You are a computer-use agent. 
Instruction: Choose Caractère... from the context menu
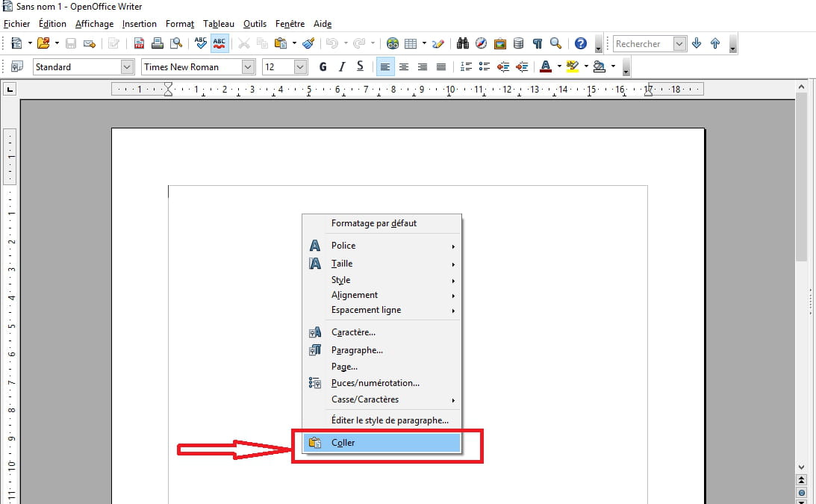click(353, 332)
